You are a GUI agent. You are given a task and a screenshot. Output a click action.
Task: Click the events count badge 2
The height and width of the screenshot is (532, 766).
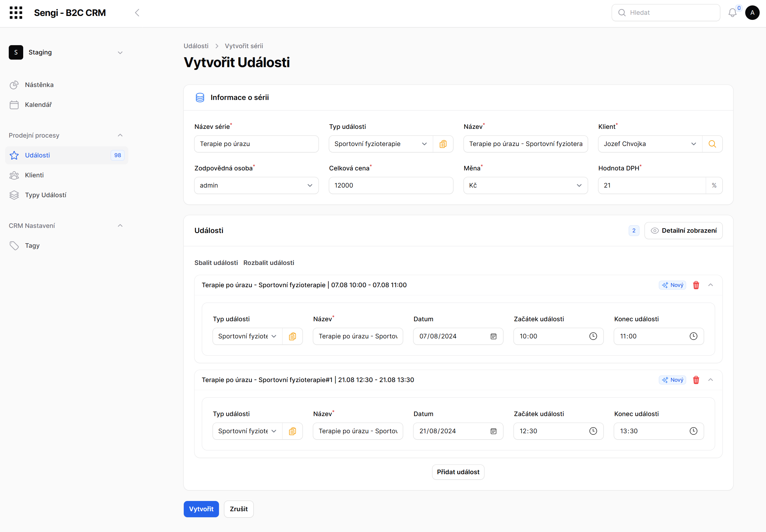633,231
